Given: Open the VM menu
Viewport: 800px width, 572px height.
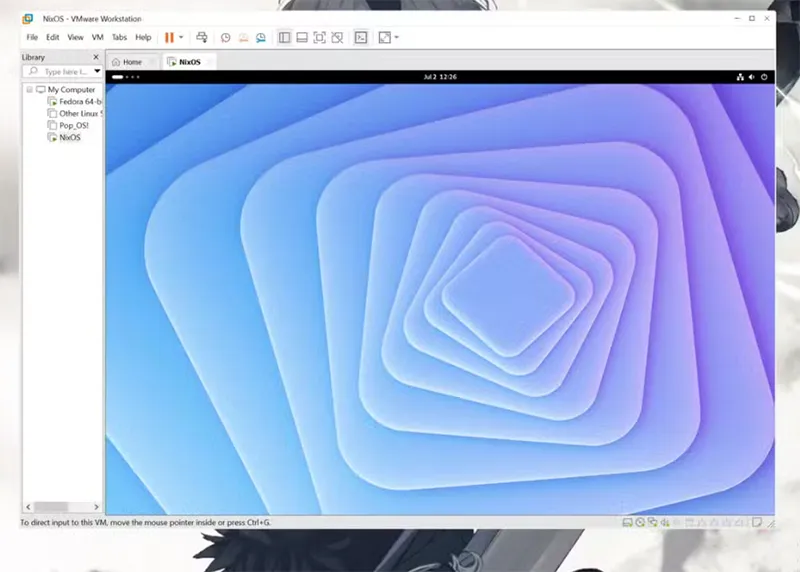Looking at the screenshot, I should (97, 37).
